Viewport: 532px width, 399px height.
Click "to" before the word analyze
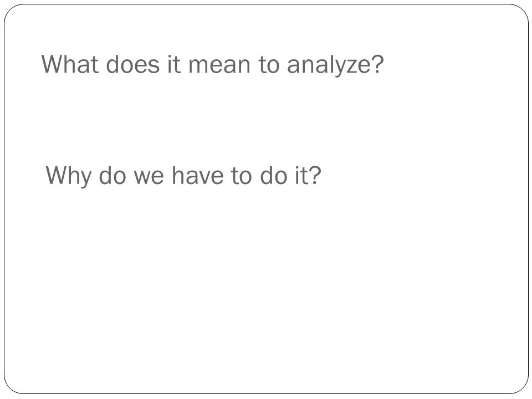[x=269, y=64]
